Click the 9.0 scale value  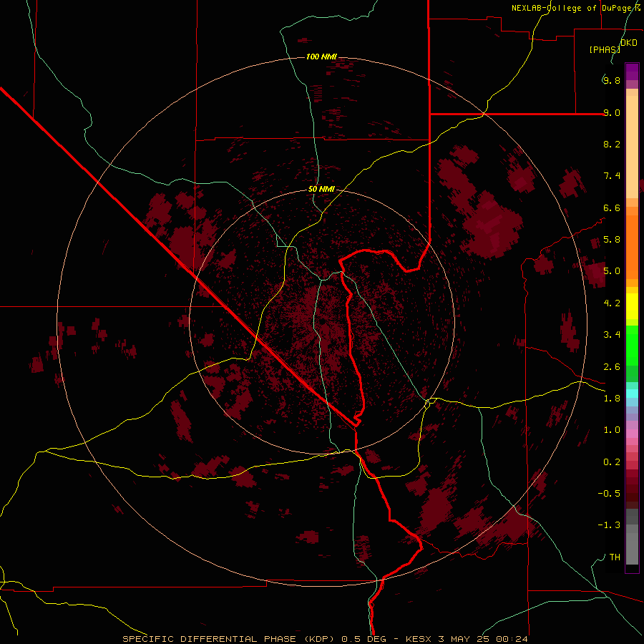coord(612,112)
